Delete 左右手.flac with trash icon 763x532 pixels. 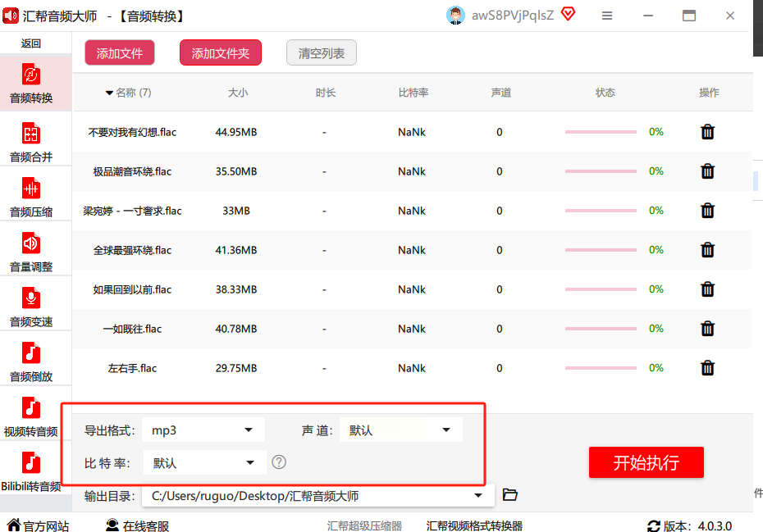[707, 368]
